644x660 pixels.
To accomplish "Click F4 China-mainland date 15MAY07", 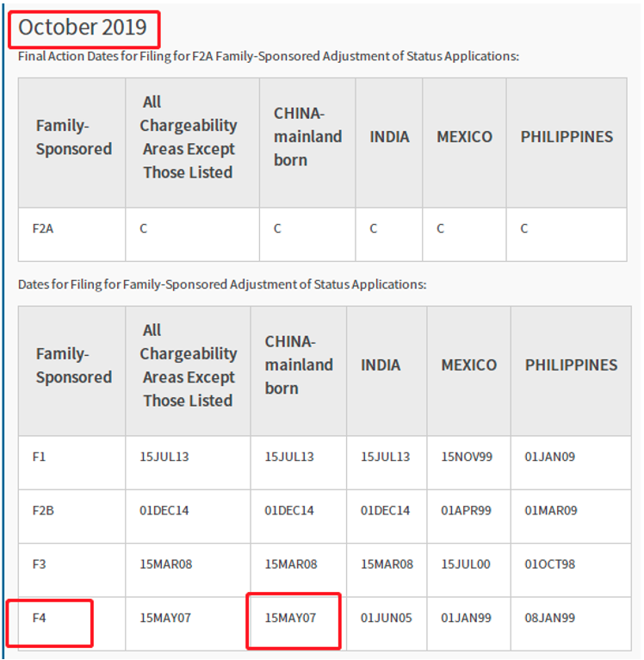I will pyautogui.click(x=290, y=618).
